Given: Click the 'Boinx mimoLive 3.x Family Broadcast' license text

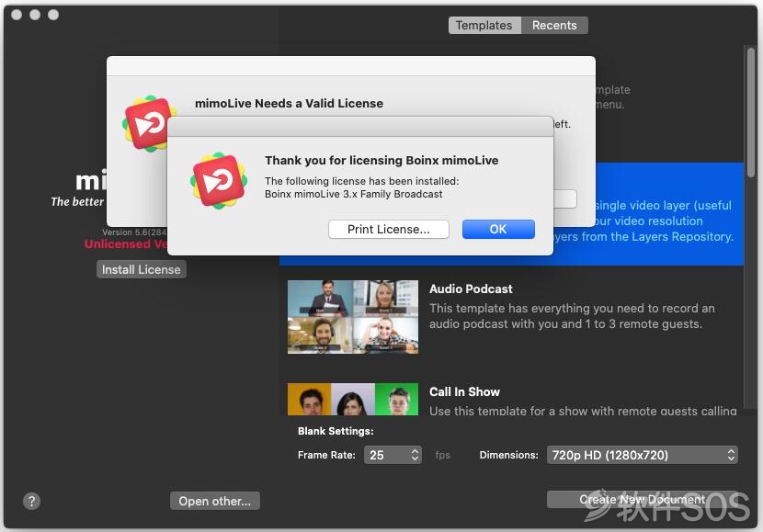Looking at the screenshot, I should 354,194.
